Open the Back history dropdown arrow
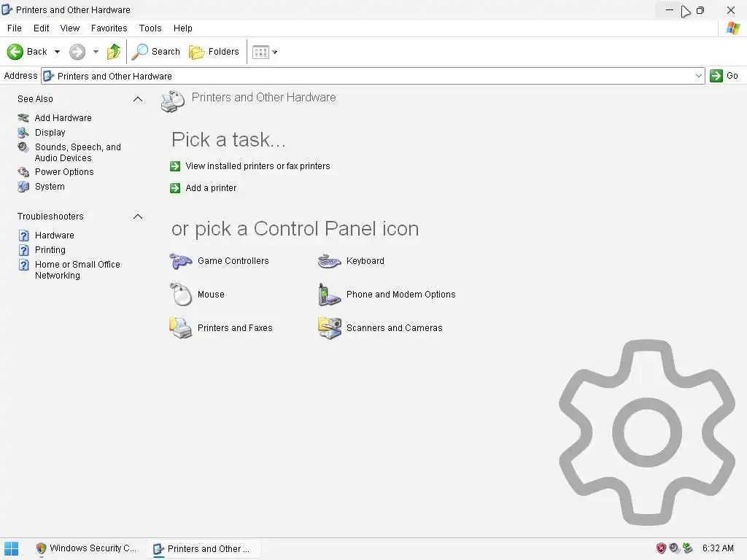Image resolution: width=747 pixels, height=560 pixels. pyautogui.click(x=57, y=52)
